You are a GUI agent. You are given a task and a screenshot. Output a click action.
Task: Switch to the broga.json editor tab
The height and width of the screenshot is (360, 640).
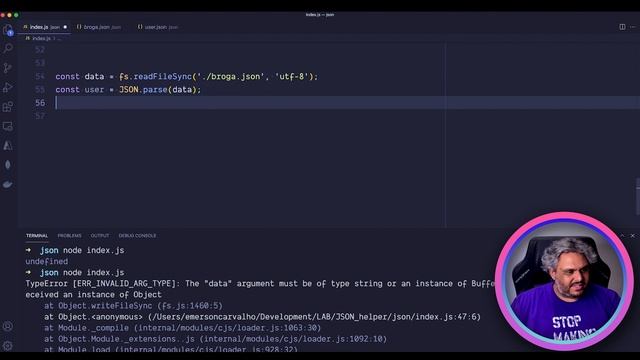pyautogui.click(x=99, y=27)
